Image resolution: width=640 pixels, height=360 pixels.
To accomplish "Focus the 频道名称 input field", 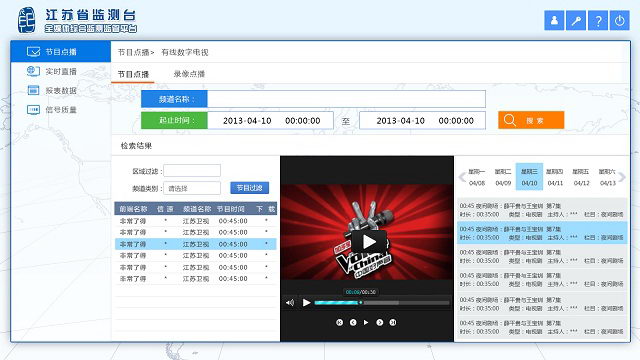I will click(x=346, y=99).
